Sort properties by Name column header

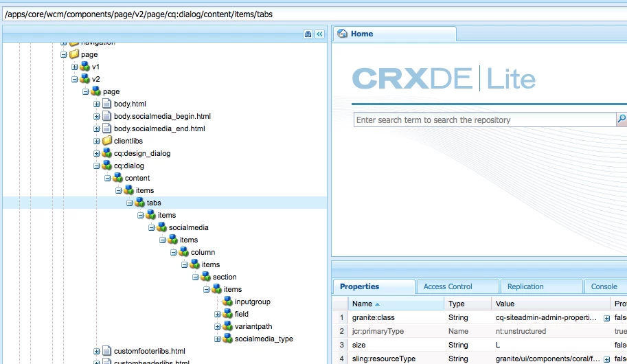point(396,304)
